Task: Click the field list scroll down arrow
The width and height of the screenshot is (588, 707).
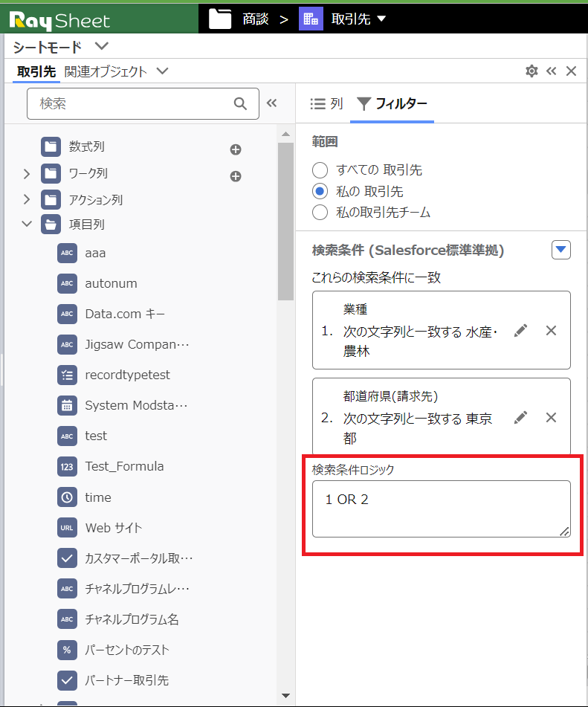Action: (285, 696)
